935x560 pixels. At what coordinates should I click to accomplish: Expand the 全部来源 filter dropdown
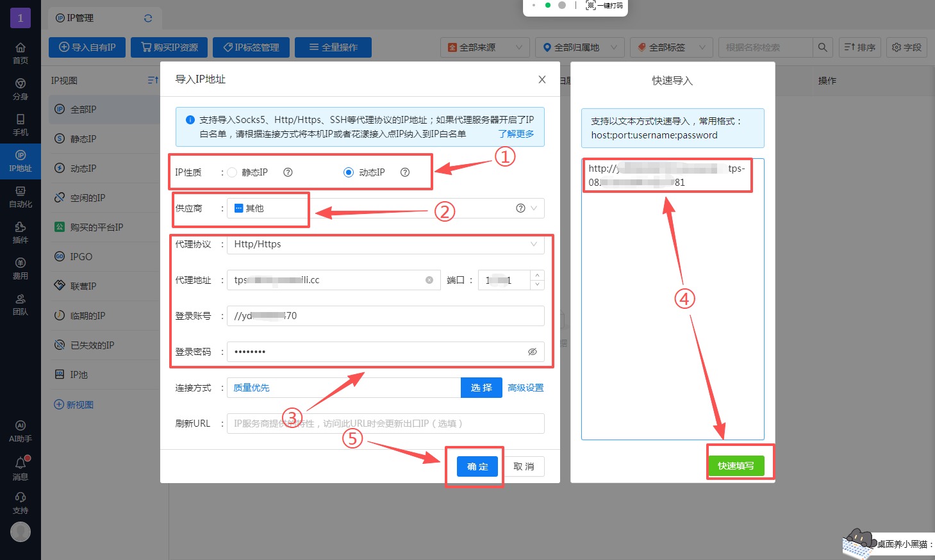click(x=484, y=47)
